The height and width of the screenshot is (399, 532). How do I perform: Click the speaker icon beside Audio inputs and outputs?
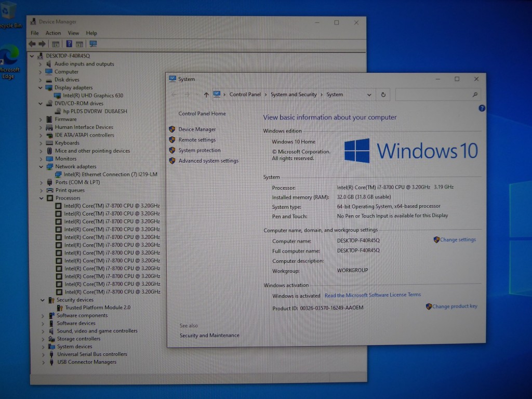[49, 64]
